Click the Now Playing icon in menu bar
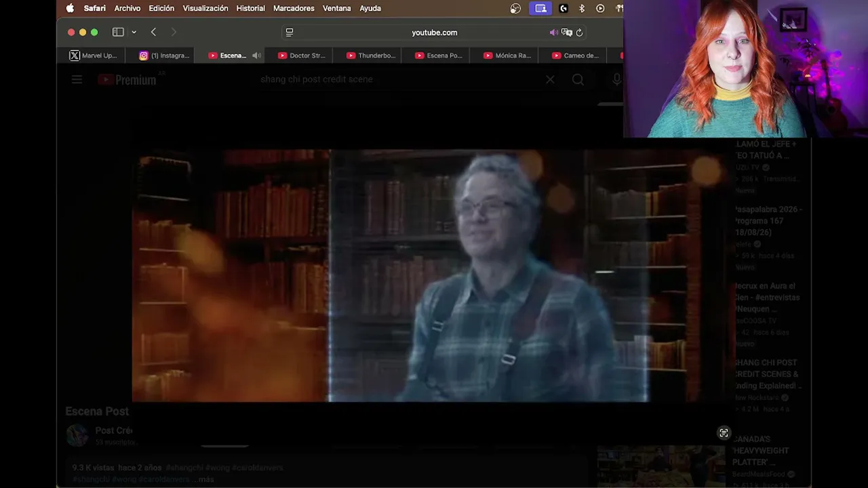The height and width of the screenshot is (488, 868). point(600,8)
